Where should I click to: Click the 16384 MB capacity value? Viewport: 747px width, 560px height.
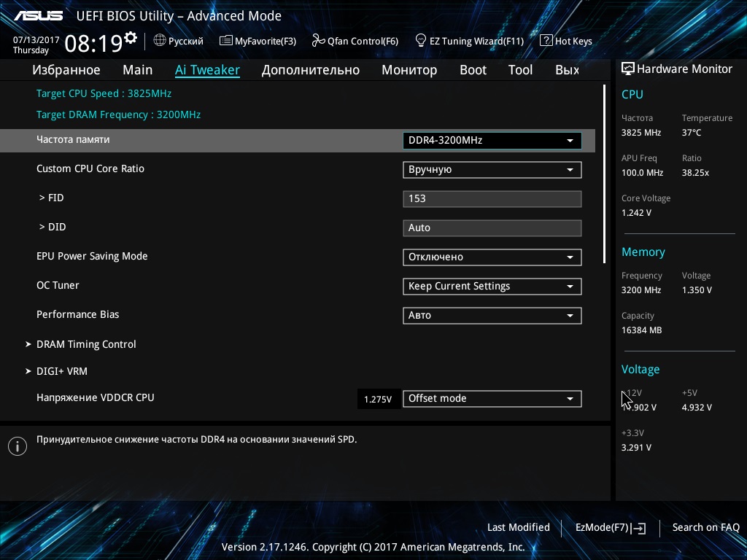coord(642,330)
